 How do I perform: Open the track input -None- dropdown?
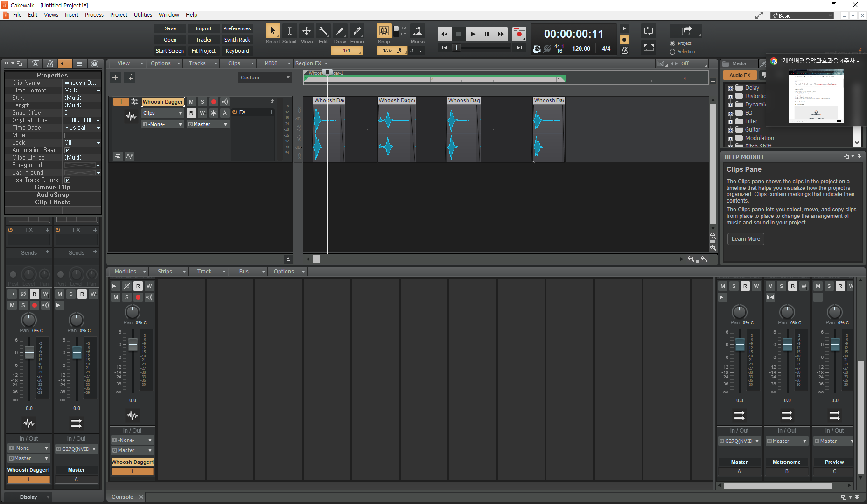[162, 124]
